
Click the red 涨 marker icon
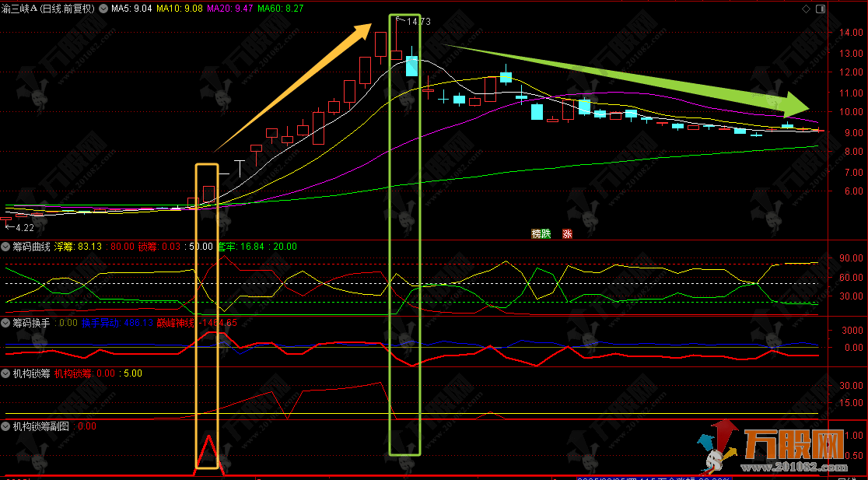coord(567,233)
